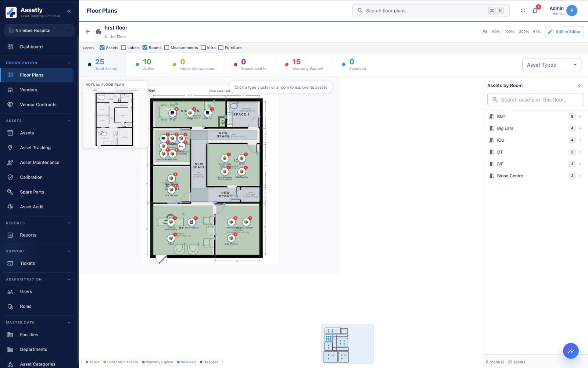This screenshot has width=588, height=368.
Task: Click the Asset Audit scales icon
Action: (10, 207)
